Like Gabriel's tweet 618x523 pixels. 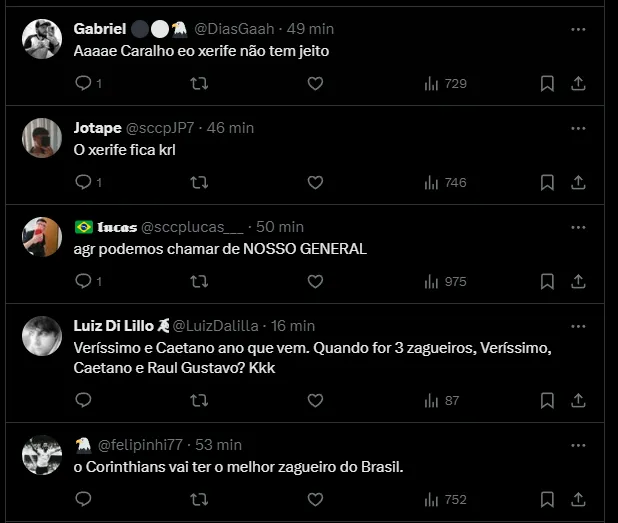pyautogui.click(x=315, y=84)
